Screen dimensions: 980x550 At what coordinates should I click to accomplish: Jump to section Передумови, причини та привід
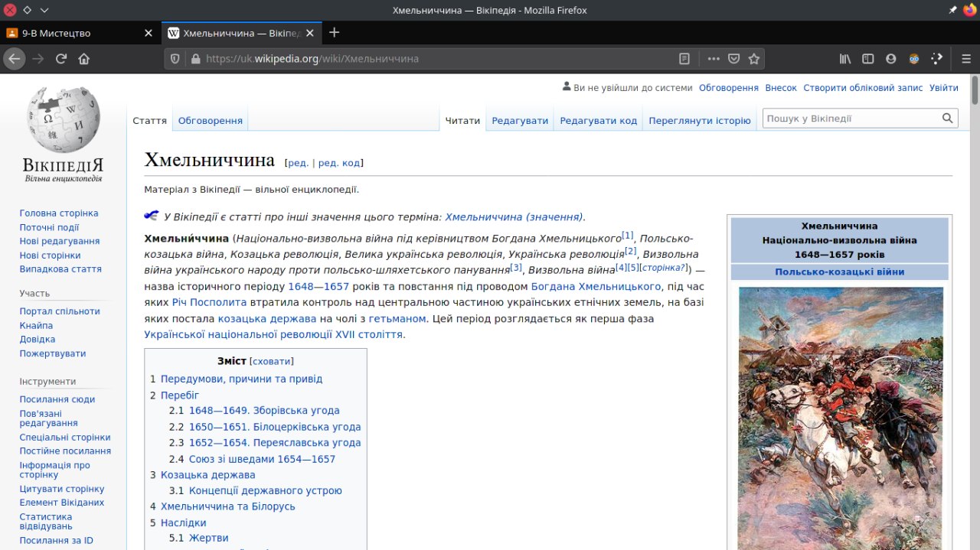[241, 379]
